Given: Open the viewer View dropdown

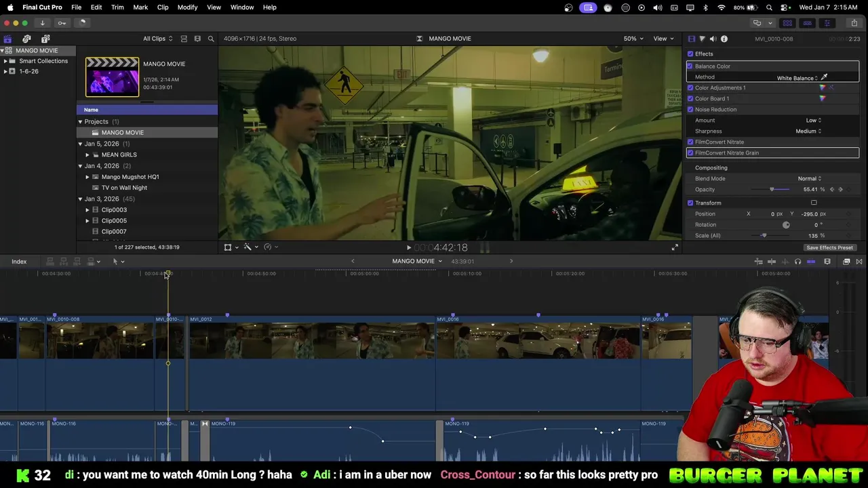Looking at the screenshot, I should coord(663,39).
